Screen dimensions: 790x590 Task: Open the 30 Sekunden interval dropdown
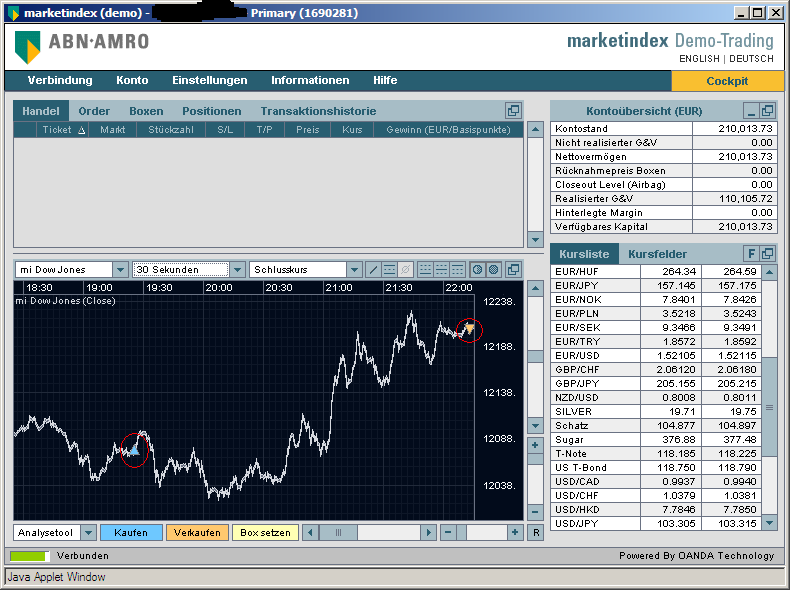238,270
